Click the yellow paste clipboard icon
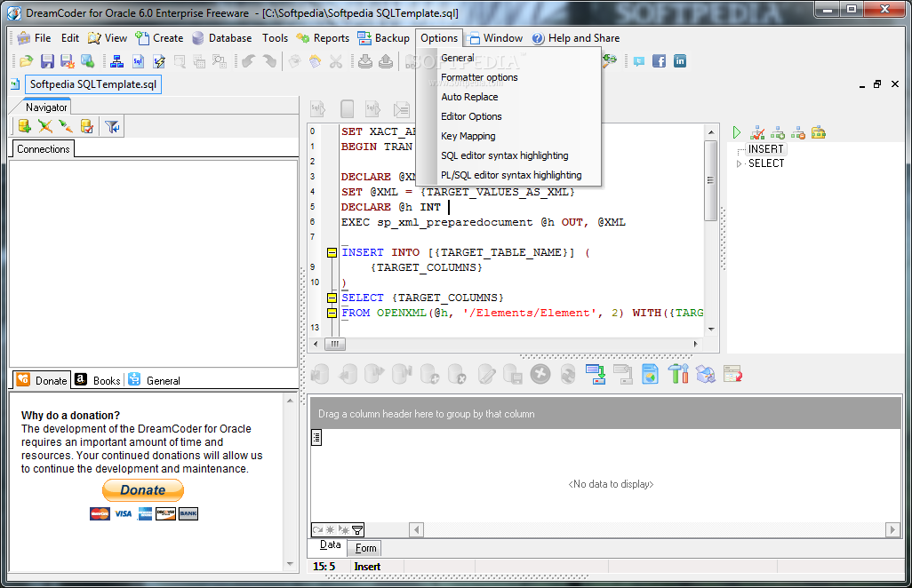The image size is (912, 588). point(315,61)
